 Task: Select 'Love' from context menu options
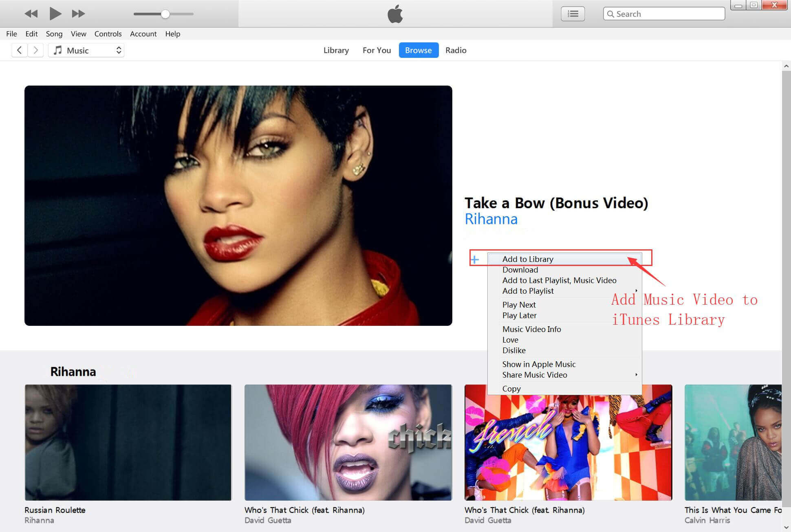coord(509,340)
